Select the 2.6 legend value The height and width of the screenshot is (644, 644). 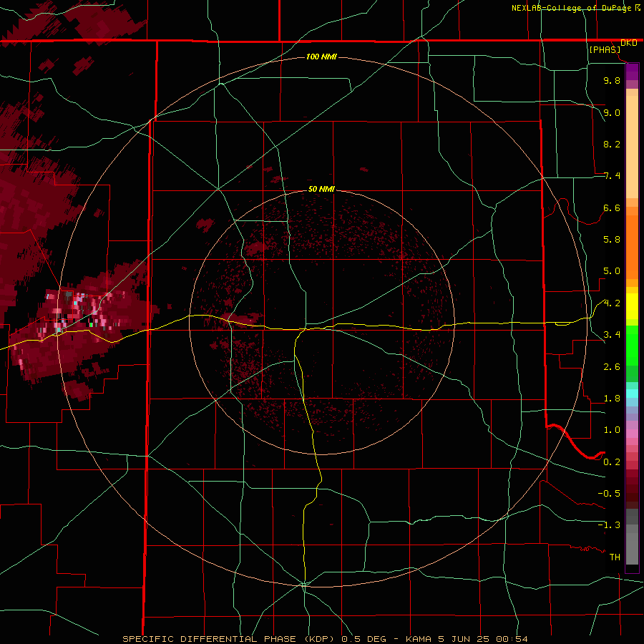[x=612, y=367]
